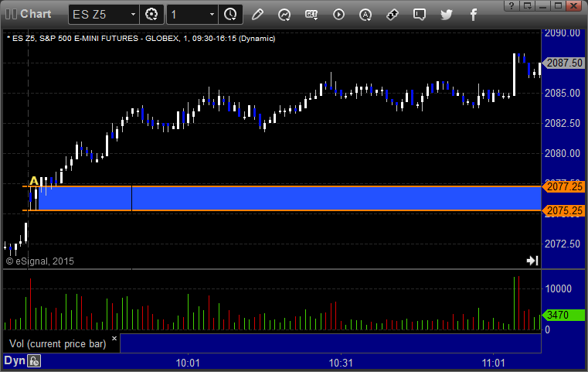
Task: Click the 10:31 time axis label
Action: tap(341, 363)
